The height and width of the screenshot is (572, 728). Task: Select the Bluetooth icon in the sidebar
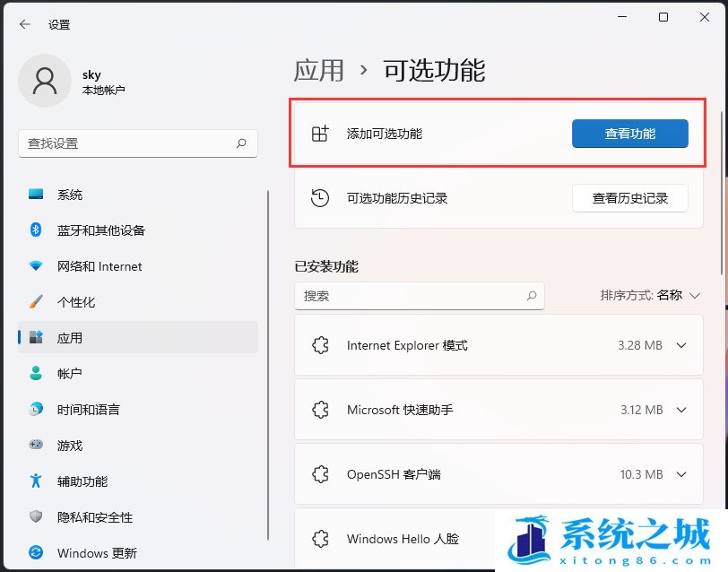click(36, 230)
